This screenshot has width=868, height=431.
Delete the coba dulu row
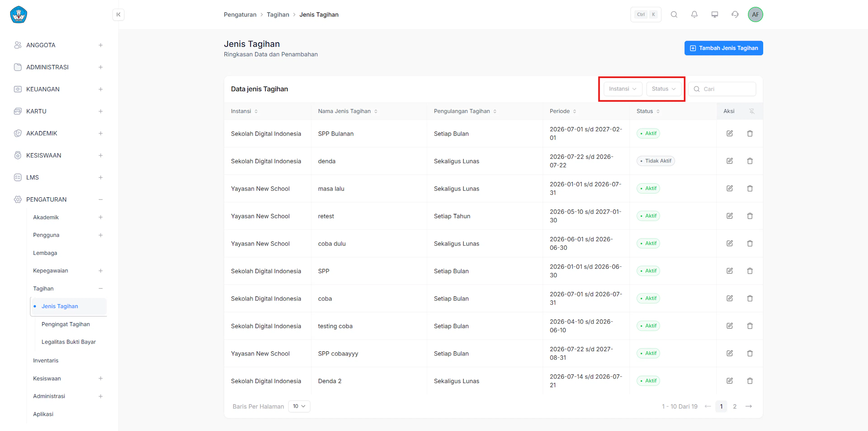point(750,243)
